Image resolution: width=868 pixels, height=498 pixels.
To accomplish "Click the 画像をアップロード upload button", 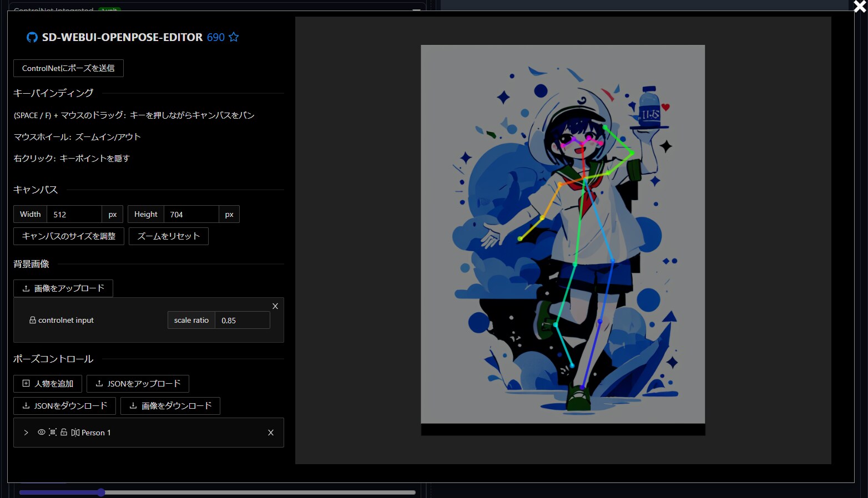I will coord(63,288).
